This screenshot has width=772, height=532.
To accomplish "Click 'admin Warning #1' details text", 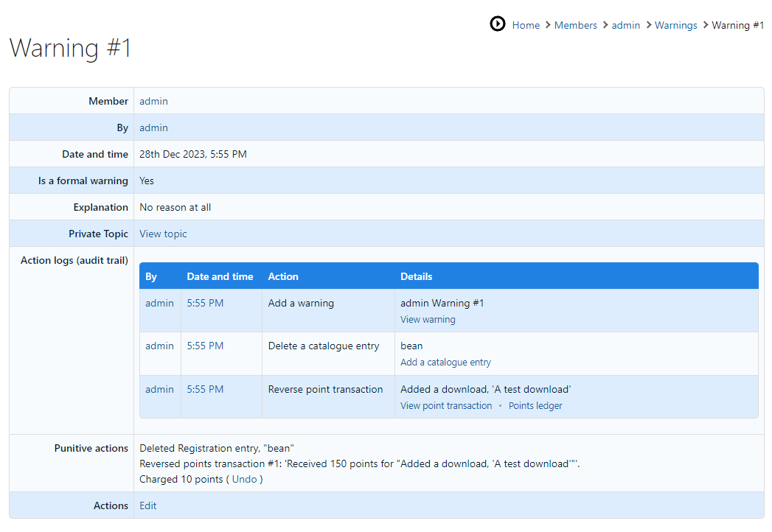I will (442, 303).
